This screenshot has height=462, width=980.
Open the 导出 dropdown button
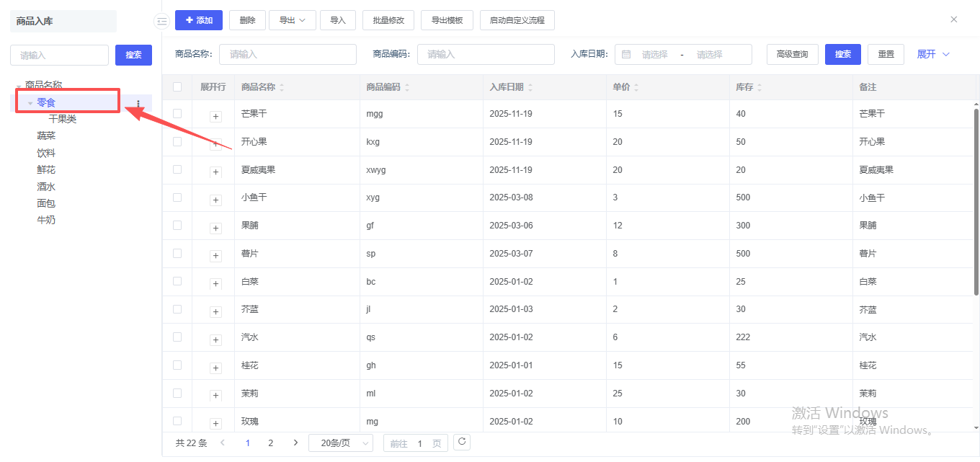[293, 20]
